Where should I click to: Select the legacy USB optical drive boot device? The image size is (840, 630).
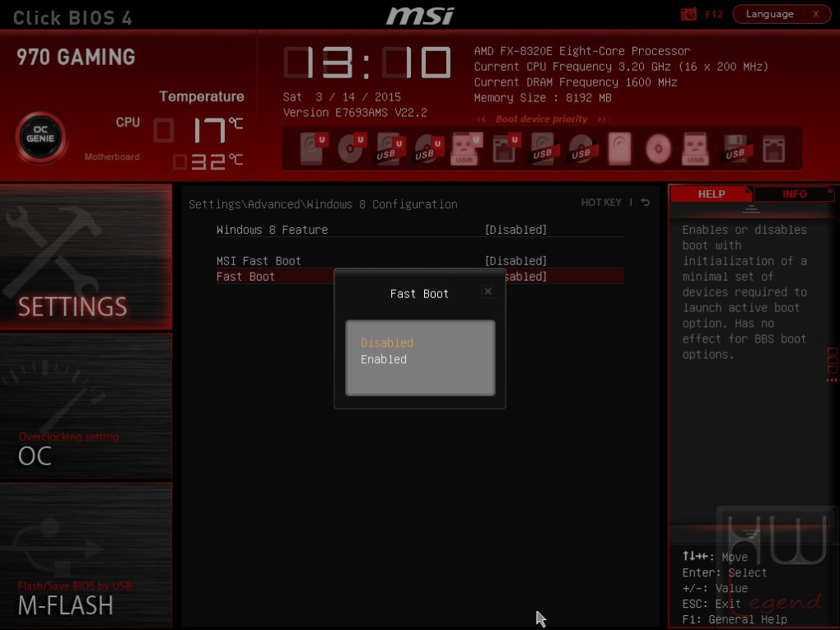tap(581, 148)
